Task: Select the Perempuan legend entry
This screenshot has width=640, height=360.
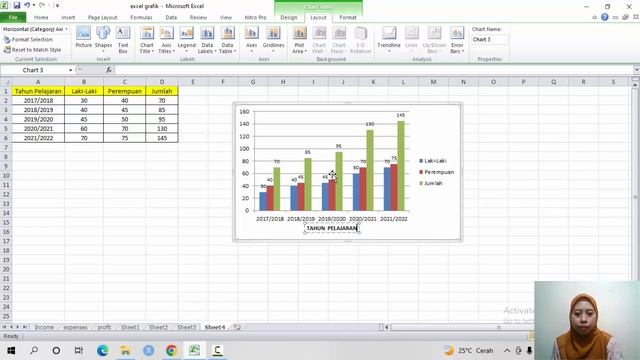Action: [436, 172]
